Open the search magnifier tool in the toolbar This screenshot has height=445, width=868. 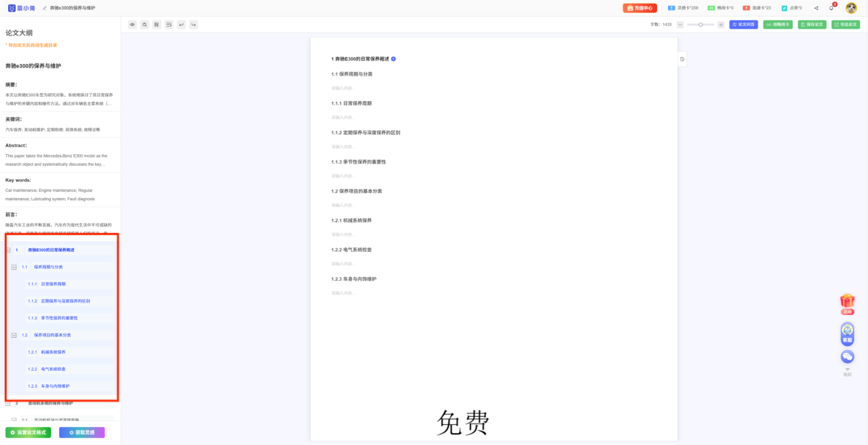(x=144, y=24)
